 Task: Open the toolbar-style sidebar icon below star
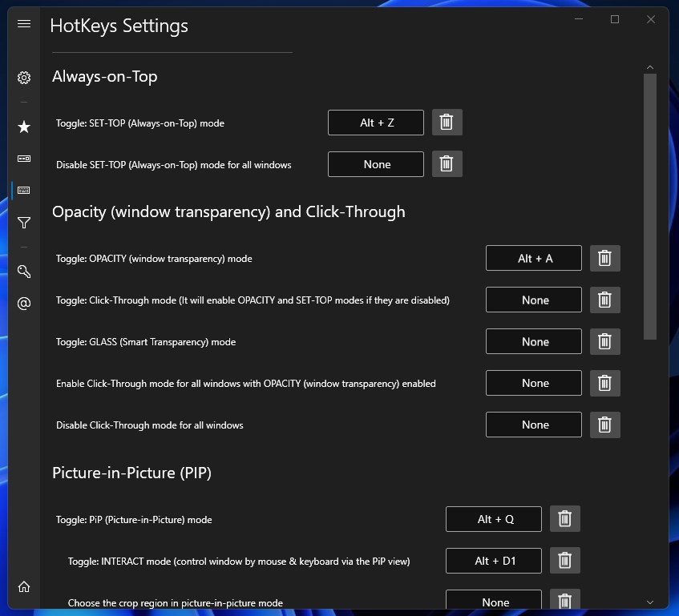24,159
